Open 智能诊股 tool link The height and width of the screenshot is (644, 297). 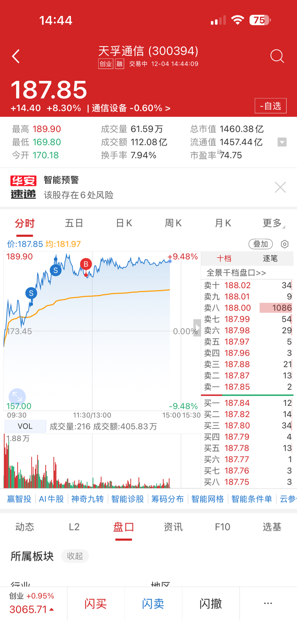coord(128,499)
